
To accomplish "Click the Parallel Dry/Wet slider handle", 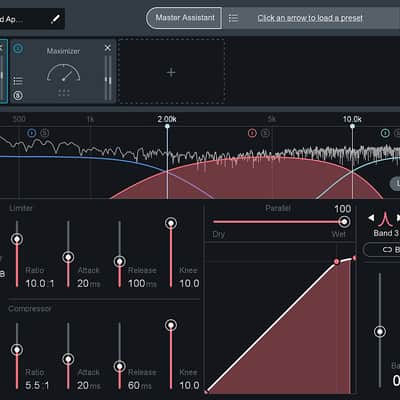I will pyautogui.click(x=344, y=222).
